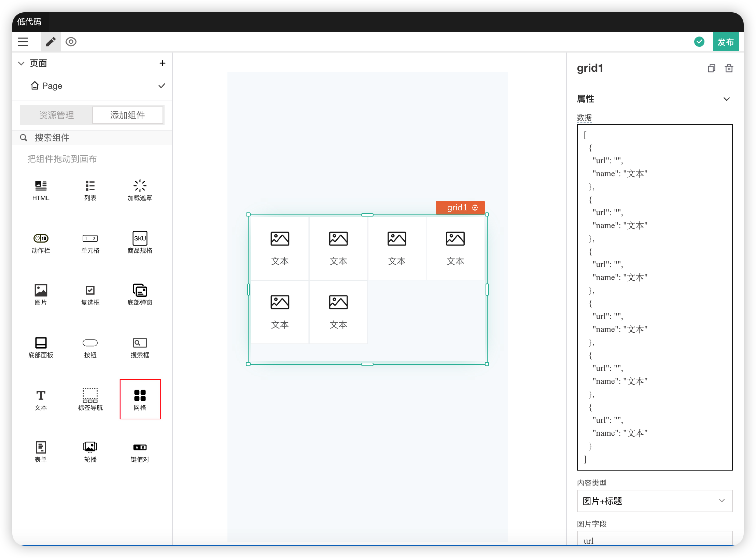Delete grid1 with trash icon
756x558 pixels.
click(729, 68)
